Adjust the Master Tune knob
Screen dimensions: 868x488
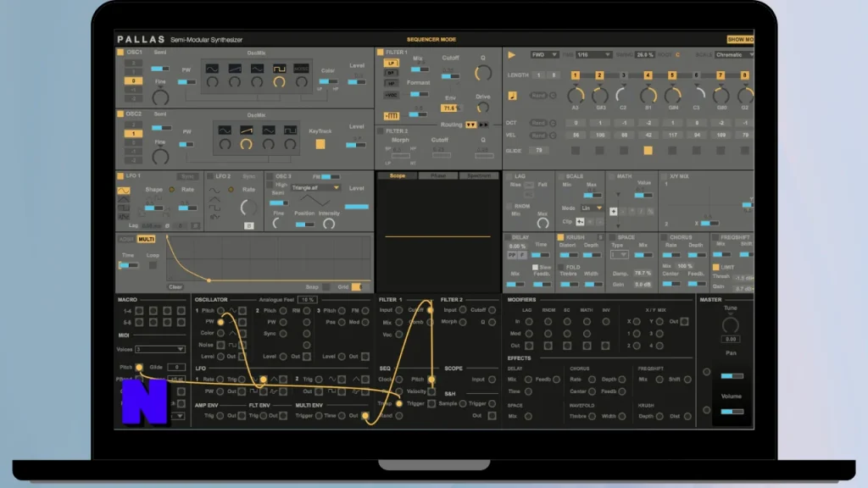[x=731, y=324]
